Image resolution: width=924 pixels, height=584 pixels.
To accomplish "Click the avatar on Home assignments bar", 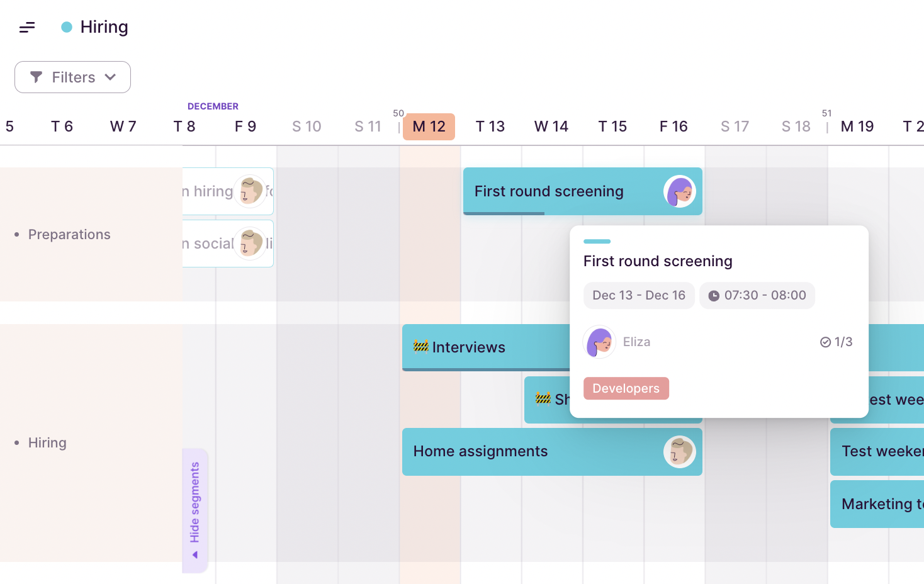I will coord(680,452).
